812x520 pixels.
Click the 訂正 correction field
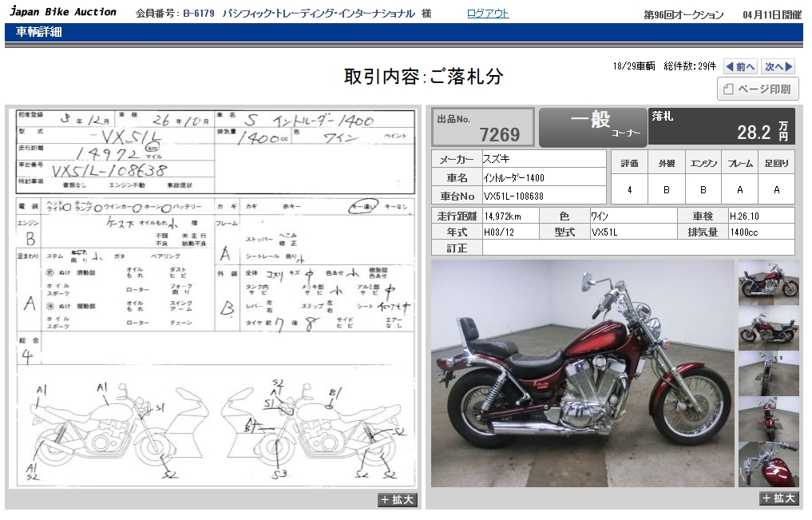coord(638,248)
